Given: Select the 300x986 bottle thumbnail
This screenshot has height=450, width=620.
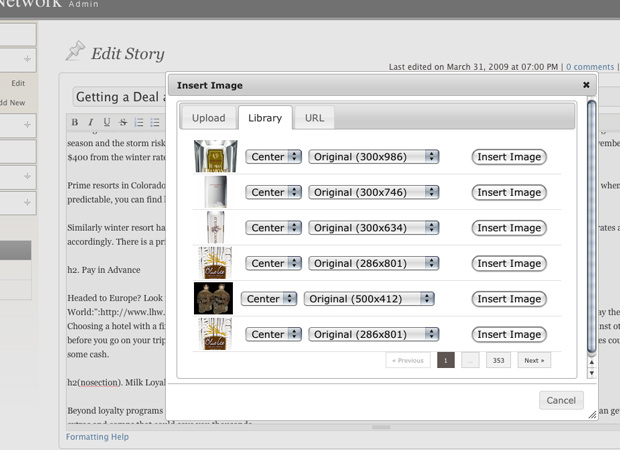Looking at the screenshot, I should [x=215, y=156].
